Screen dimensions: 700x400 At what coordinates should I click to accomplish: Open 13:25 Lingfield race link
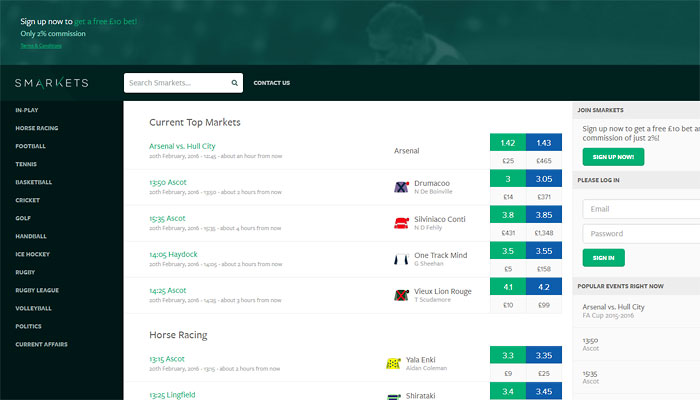click(172, 395)
